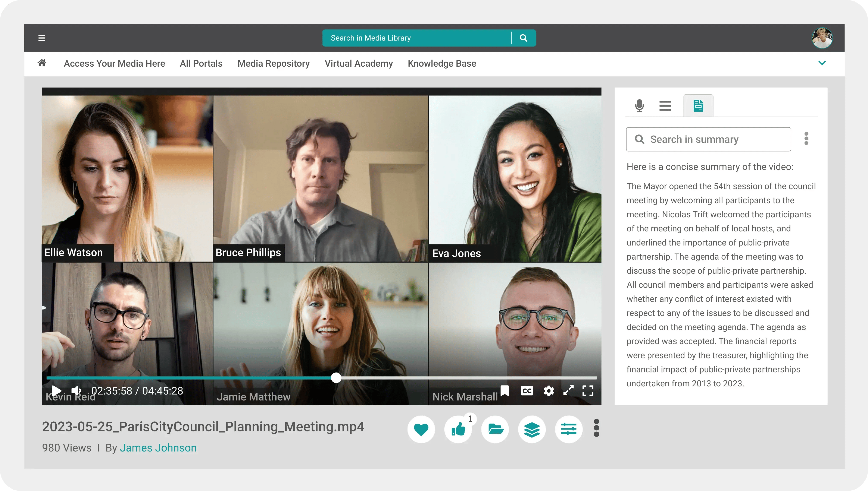Viewport: 868px width, 491px height.
Task: Click Bruce Phillips video tile
Action: pos(321,178)
